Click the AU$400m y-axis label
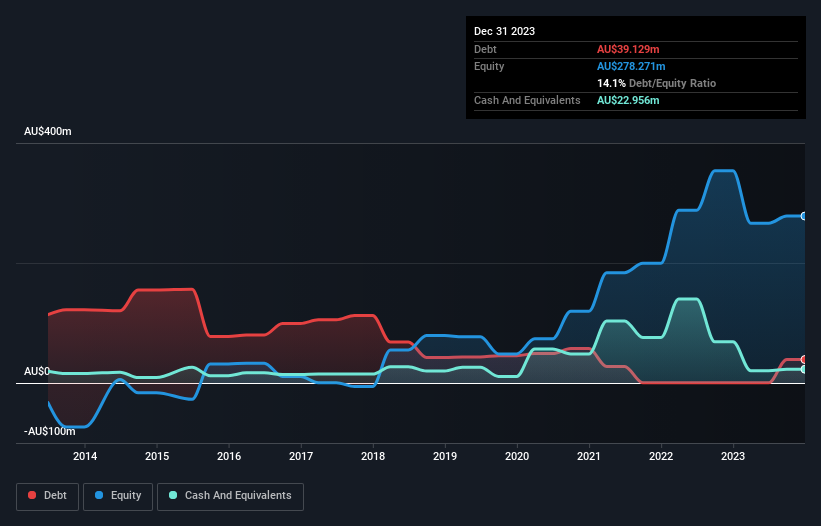This screenshot has height=526, width=821. pyautogui.click(x=48, y=131)
